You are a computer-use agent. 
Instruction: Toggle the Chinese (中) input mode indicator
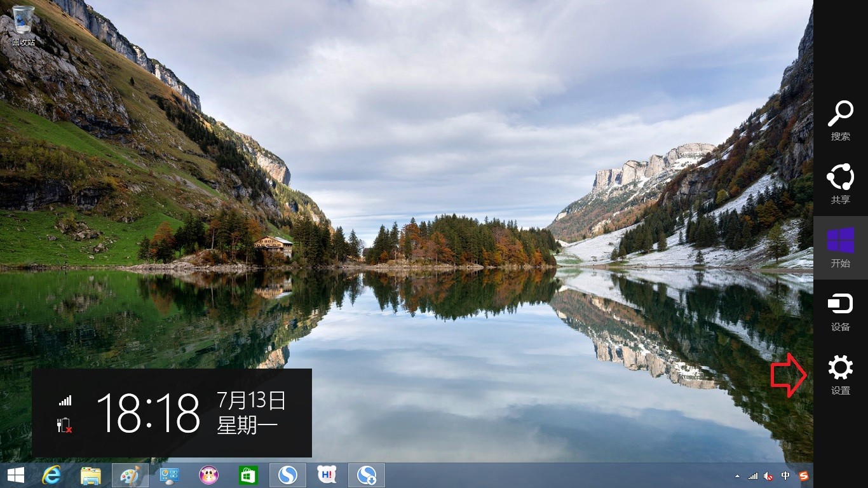click(x=786, y=476)
